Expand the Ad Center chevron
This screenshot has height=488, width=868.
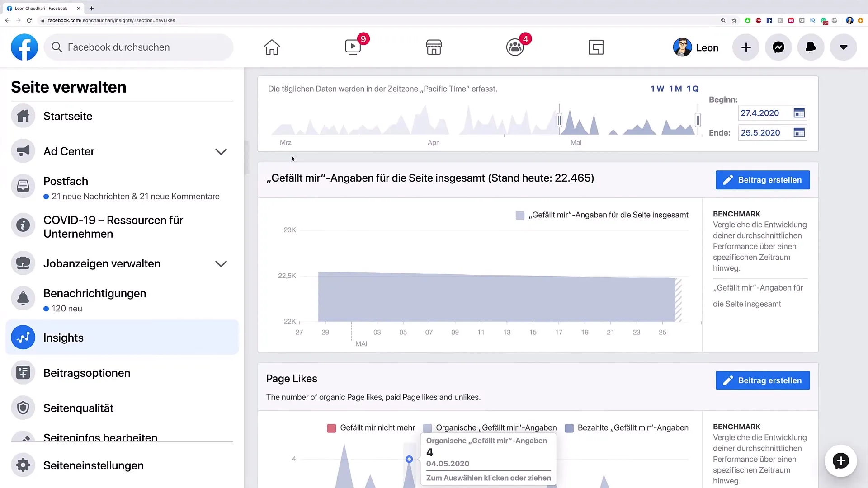221,151
